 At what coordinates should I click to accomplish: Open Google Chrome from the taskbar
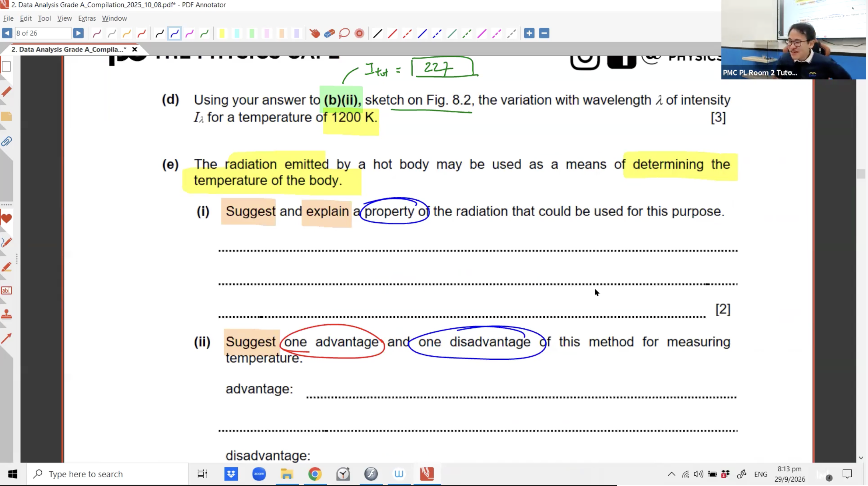[315, 474]
